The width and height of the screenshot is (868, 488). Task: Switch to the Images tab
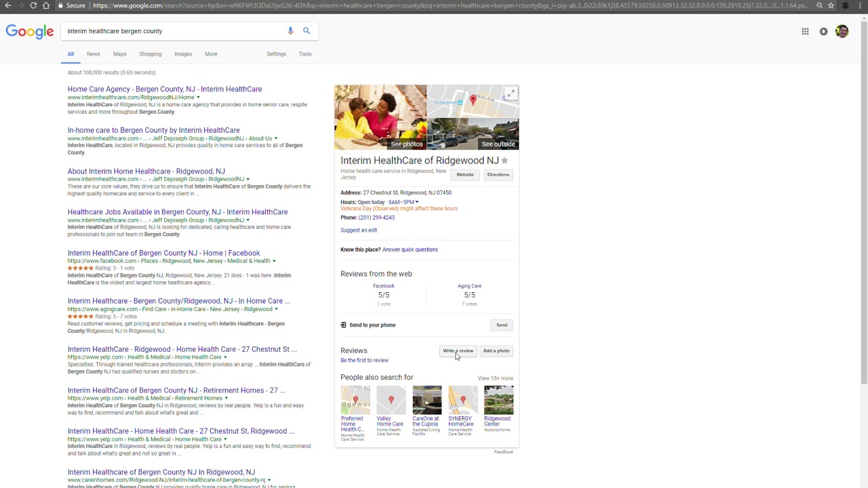[183, 54]
